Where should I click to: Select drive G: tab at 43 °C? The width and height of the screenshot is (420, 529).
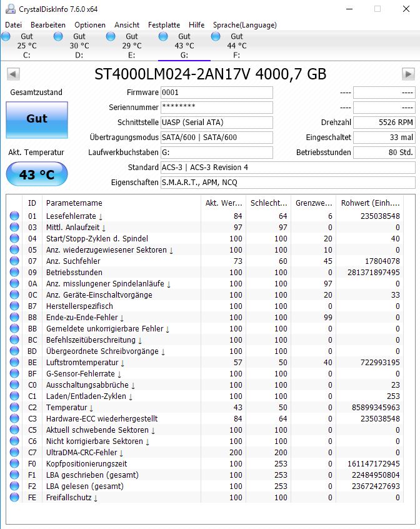coord(184,46)
